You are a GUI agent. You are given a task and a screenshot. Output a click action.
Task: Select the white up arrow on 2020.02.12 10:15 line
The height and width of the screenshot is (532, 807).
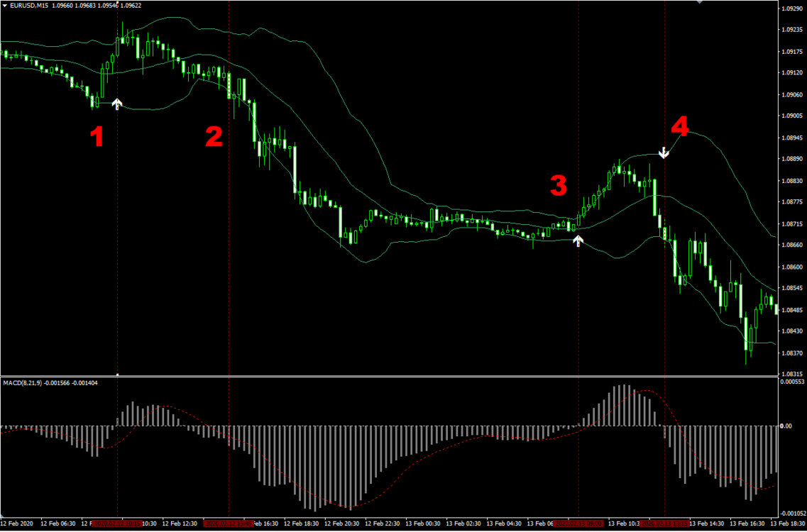click(x=117, y=104)
